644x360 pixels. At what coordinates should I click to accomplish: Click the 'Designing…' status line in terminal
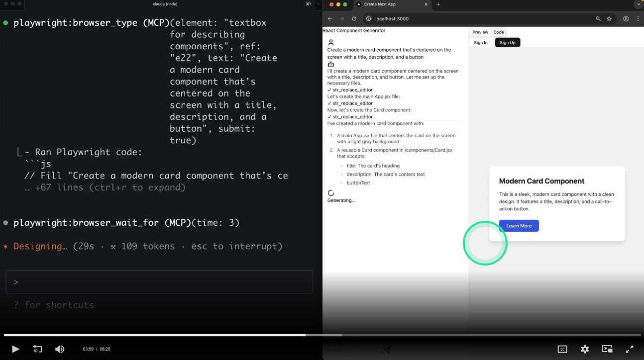143,246
